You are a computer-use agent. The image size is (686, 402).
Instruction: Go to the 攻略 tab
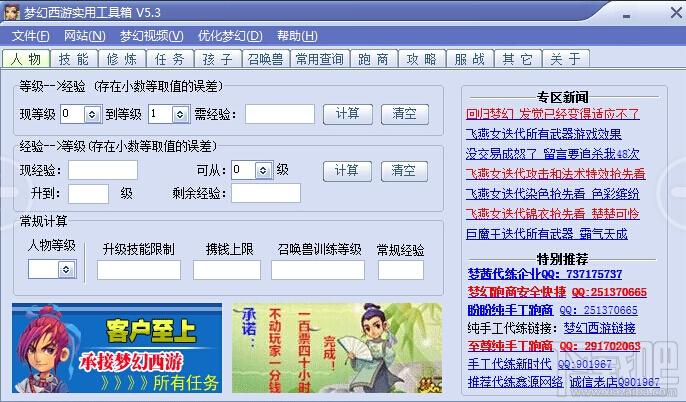pos(422,59)
